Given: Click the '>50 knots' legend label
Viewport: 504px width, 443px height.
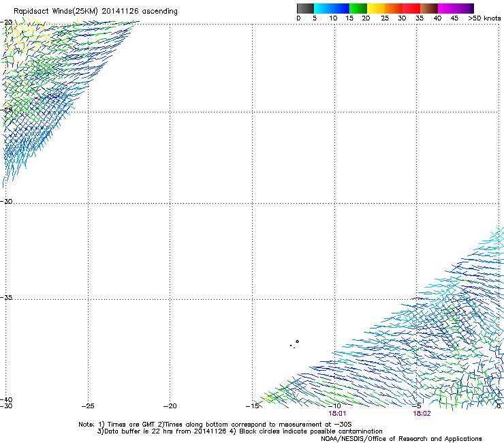Looking at the screenshot, I should pos(484,18).
